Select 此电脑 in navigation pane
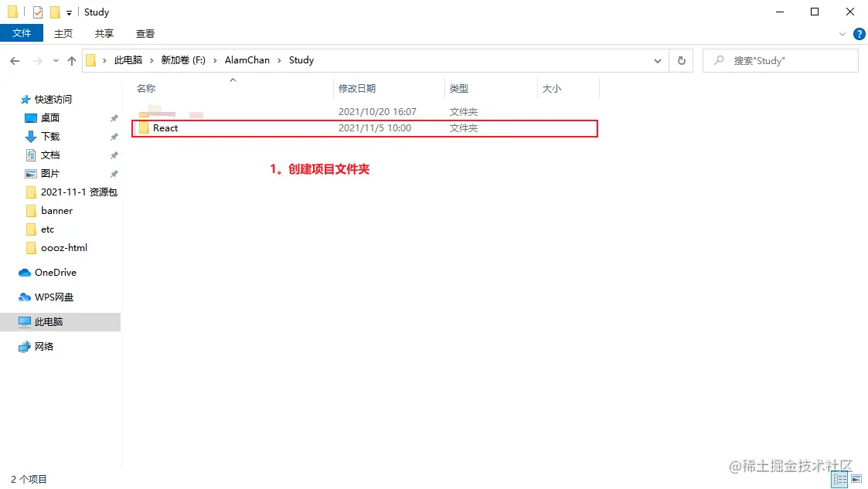The width and height of the screenshot is (868, 489). (x=60, y=322)
